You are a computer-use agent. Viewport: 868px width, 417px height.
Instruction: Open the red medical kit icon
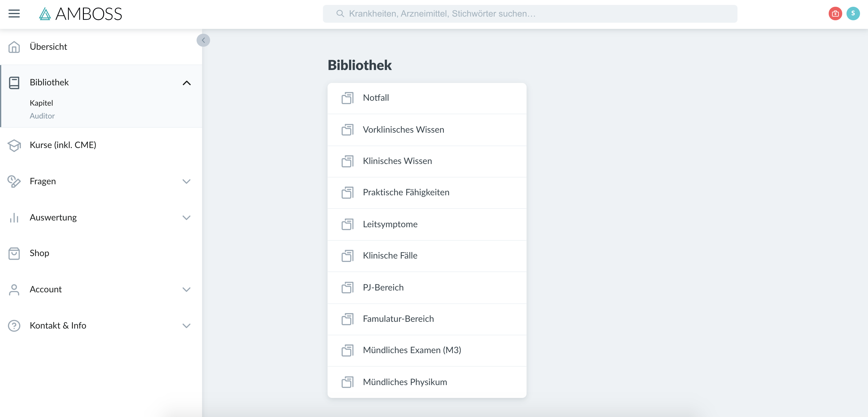835,14
